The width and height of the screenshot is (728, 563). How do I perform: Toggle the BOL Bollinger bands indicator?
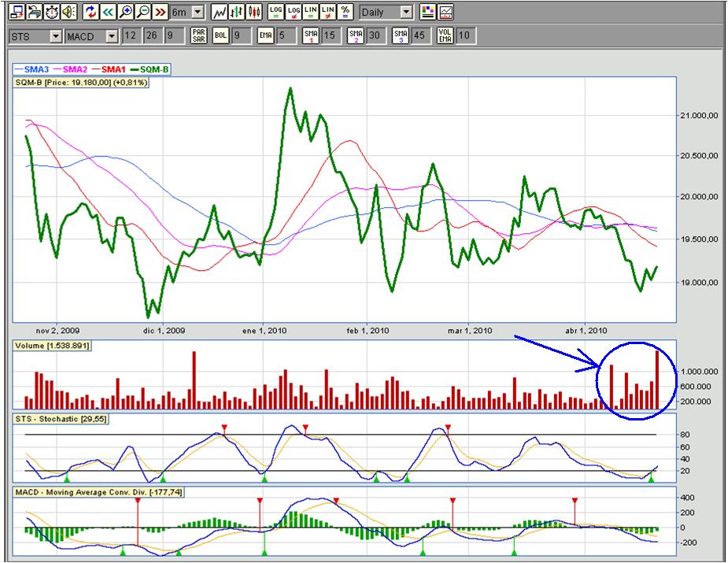pyautogui.click(x=220, y=35)
